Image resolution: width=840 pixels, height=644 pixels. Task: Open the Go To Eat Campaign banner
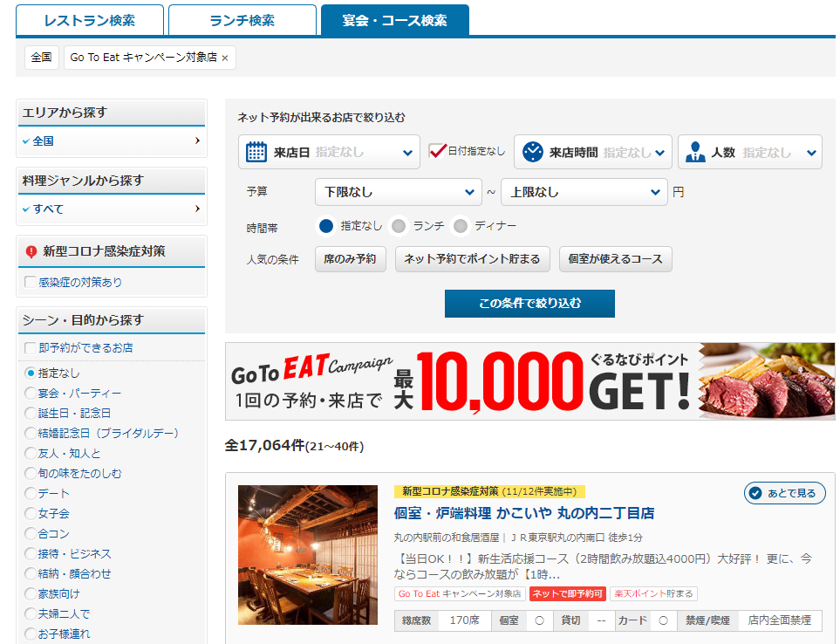click(x=529, y=381)
